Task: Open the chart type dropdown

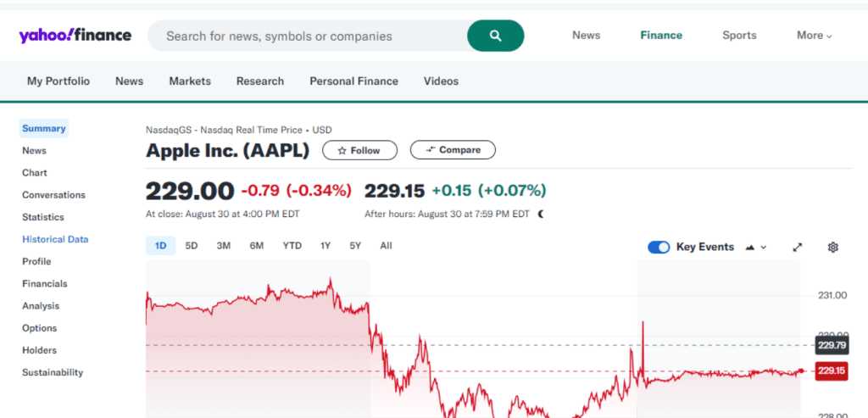Action: tap(755, 247)
